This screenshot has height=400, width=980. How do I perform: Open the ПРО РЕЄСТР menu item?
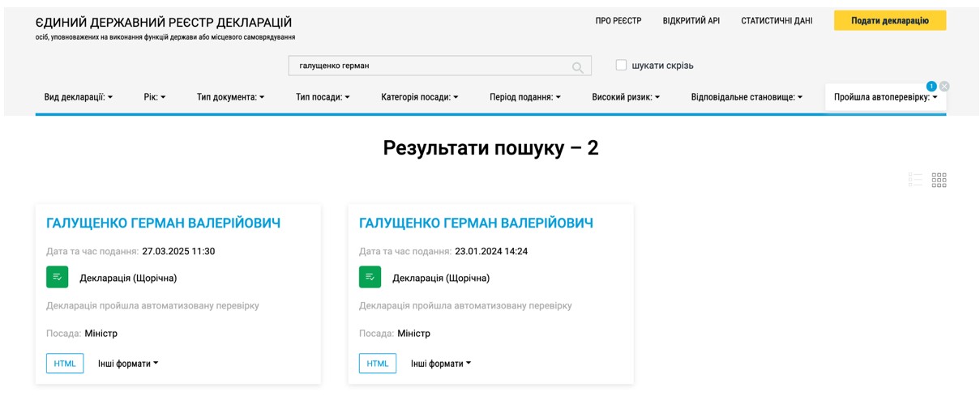pos(618,21)
